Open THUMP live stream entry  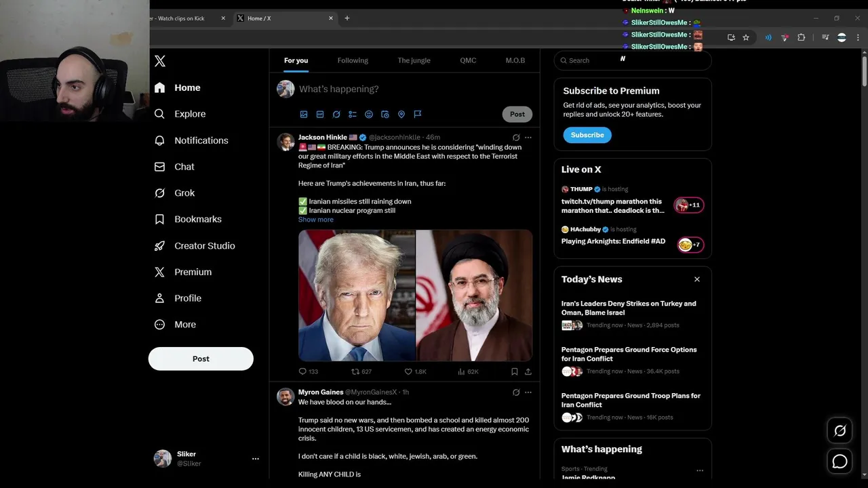(633, 200)
